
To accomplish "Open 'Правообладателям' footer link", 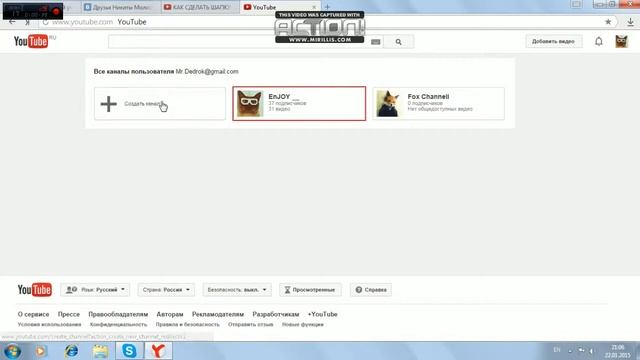I will pos(118,314).
